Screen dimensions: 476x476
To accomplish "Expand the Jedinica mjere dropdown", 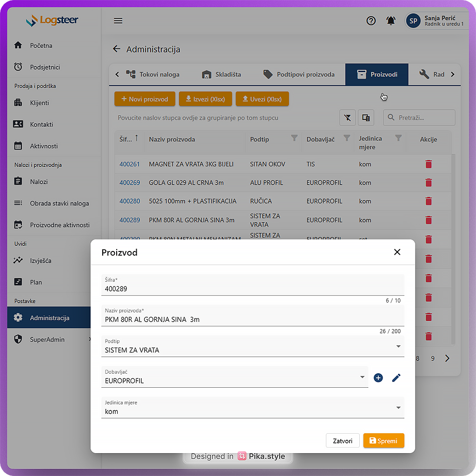I will pos(398,408).
